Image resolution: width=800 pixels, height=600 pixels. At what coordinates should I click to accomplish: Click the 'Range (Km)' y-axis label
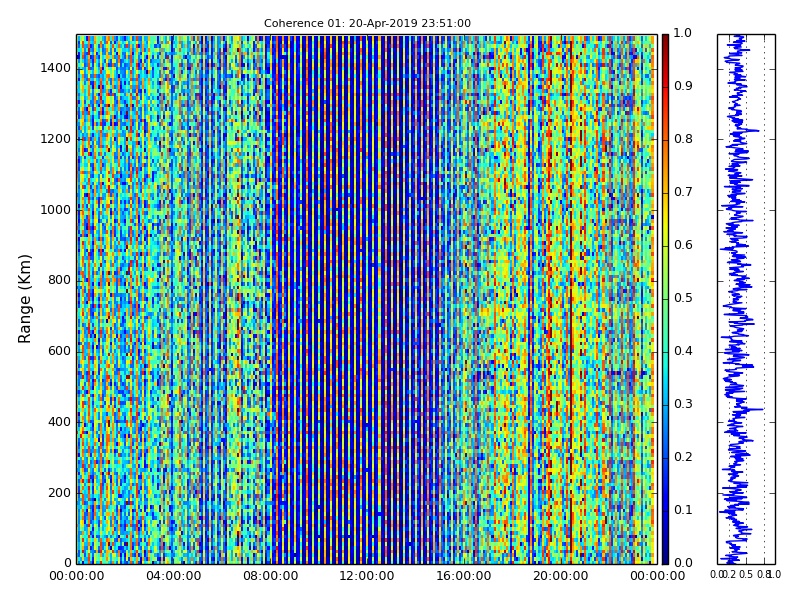tap(24, 299)
